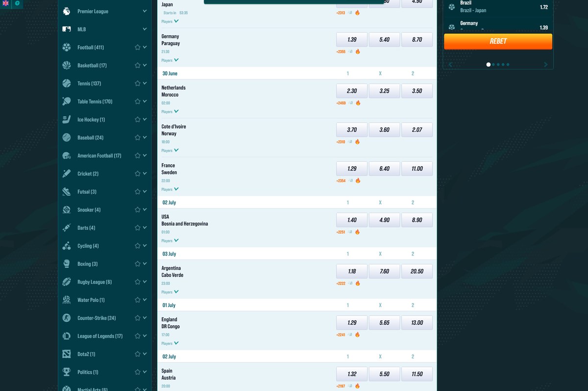Bet on Germany win at 1.39
Image resolution: width=588 pixels, height=391 pixels.
352,39
